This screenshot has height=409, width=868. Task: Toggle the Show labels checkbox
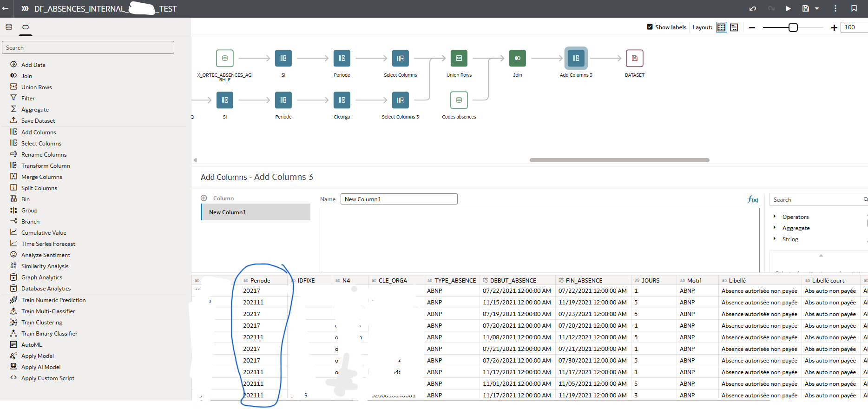650,27
